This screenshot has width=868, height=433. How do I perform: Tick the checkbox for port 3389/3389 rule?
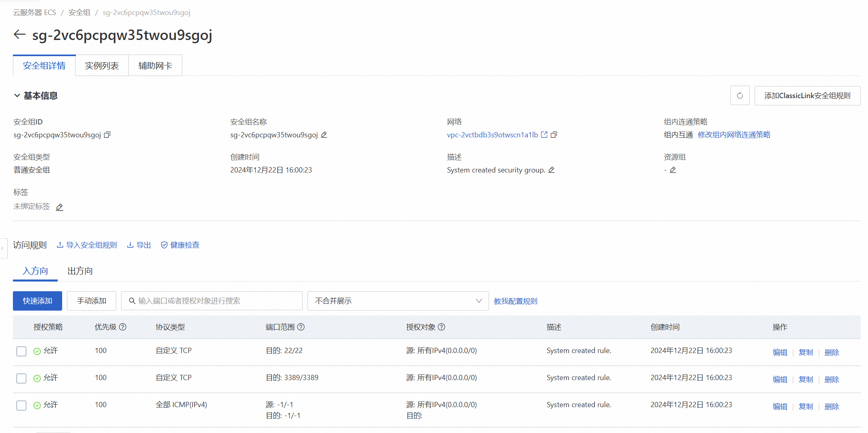[x=21, y=378]
